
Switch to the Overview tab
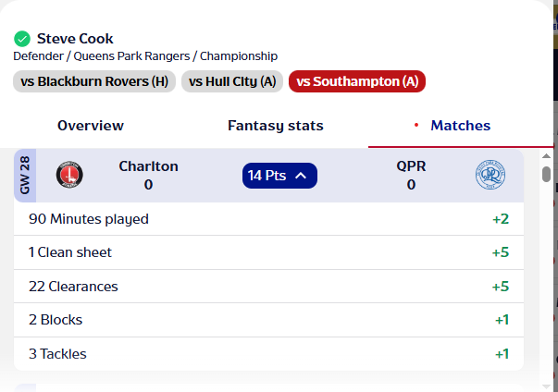[x=91, y=126]
